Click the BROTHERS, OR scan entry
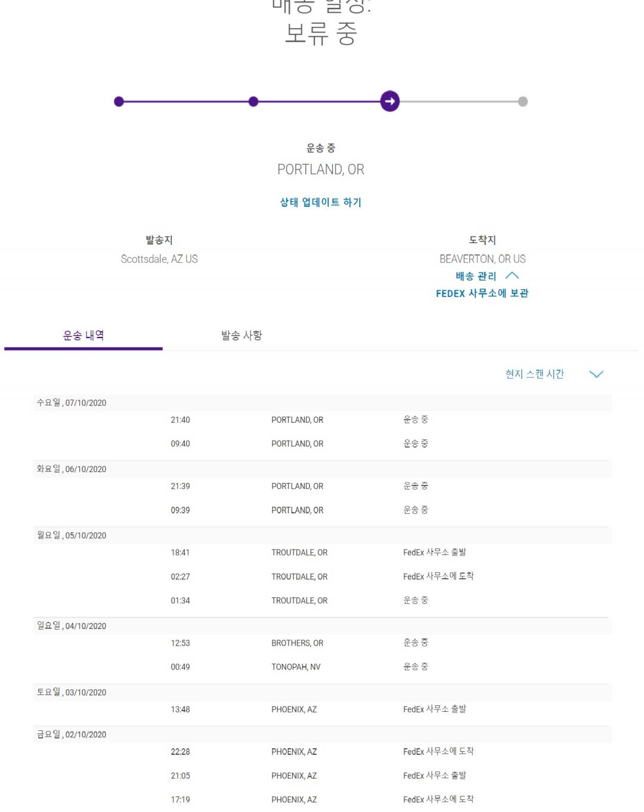644x812 pixels. 297,643
